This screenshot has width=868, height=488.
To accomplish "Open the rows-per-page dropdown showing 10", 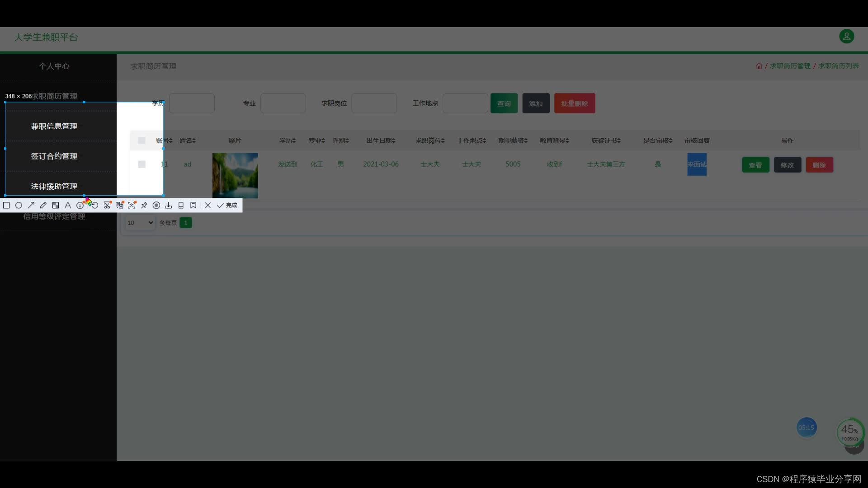I will pos(140,223).
